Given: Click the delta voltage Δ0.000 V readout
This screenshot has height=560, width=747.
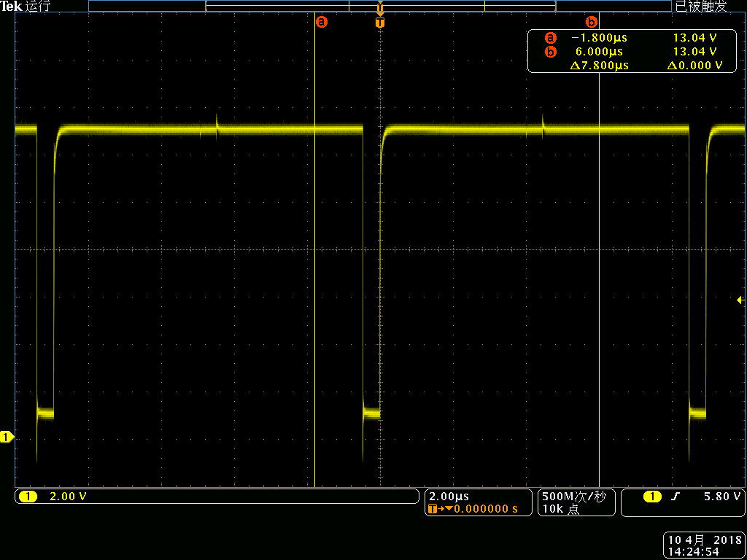Looking at the screenshot, I should click(x=694, y=66).
